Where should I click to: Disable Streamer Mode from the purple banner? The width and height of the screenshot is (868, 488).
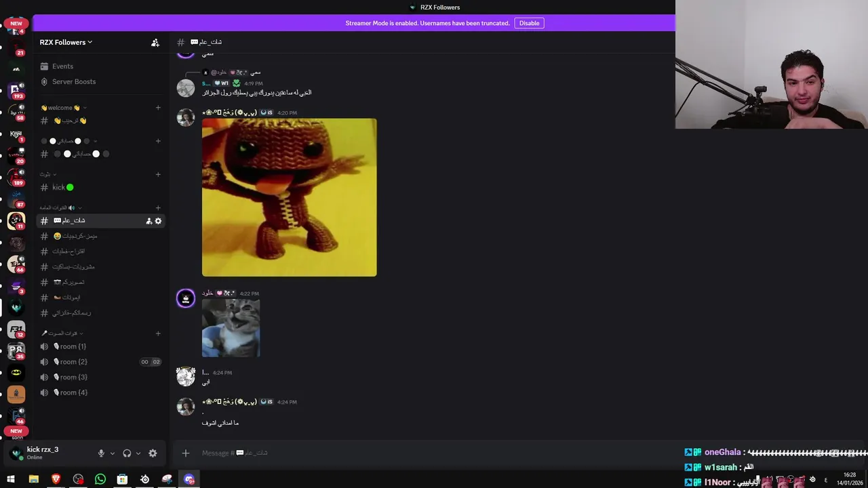529,23
